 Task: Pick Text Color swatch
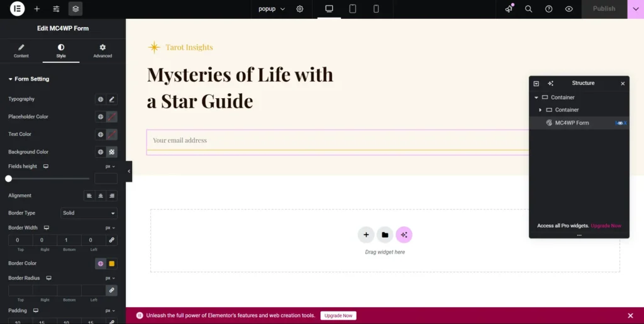[112, 134]
